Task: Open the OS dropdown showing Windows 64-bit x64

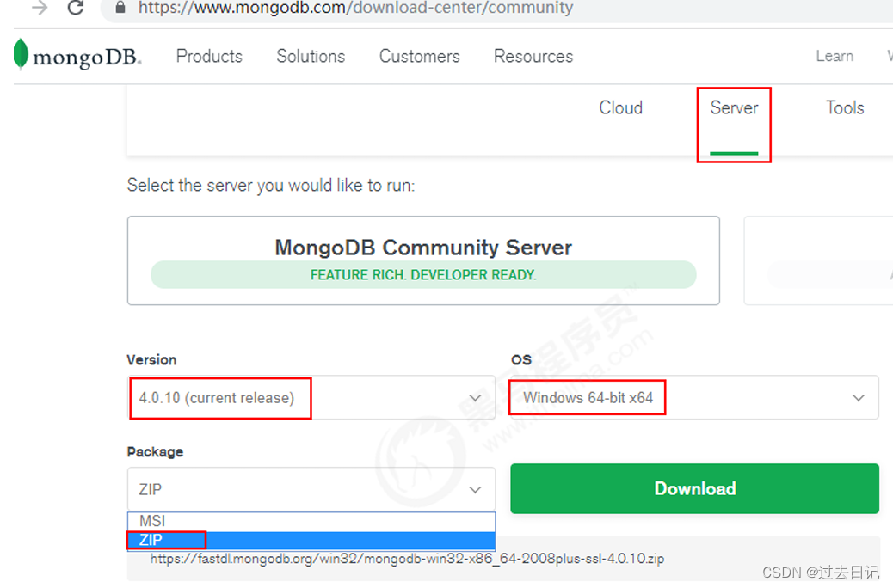Action: (x=695, y=397)
